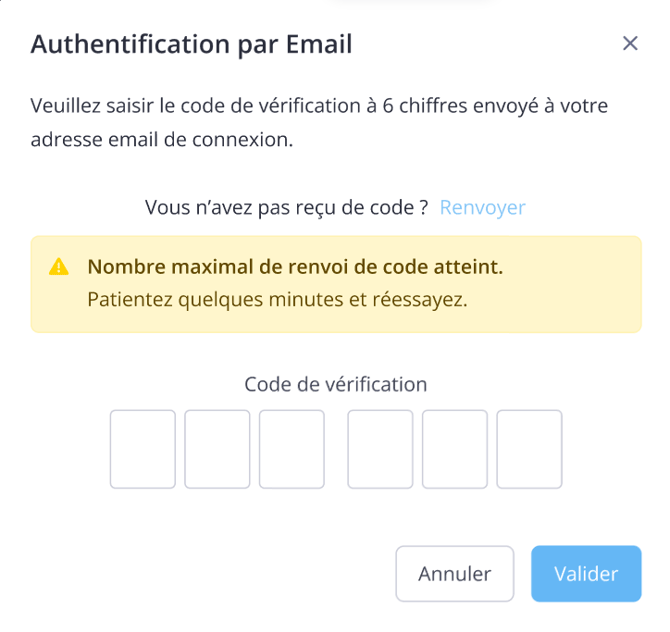The width and height of the screenshot is (670, 632).
Task: Click the "Veuillez saisir le code" instruction line
Action: [x=319, y=106]
